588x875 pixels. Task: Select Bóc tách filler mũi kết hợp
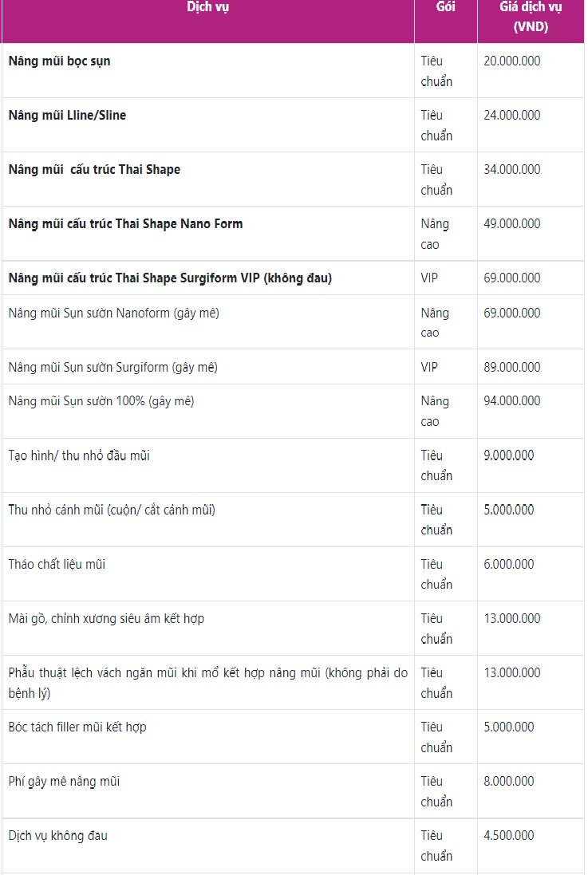(x=77, y=727)
